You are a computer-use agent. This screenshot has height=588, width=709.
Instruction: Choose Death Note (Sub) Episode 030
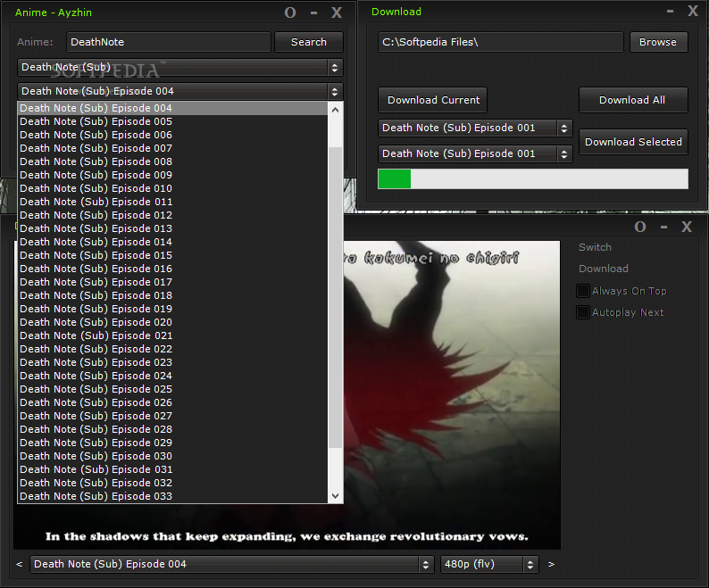(172, 456)
